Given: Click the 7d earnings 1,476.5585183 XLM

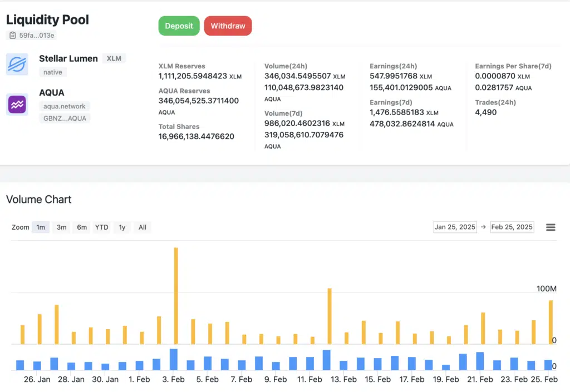Looking at the screenshot, I should (404, 112).
